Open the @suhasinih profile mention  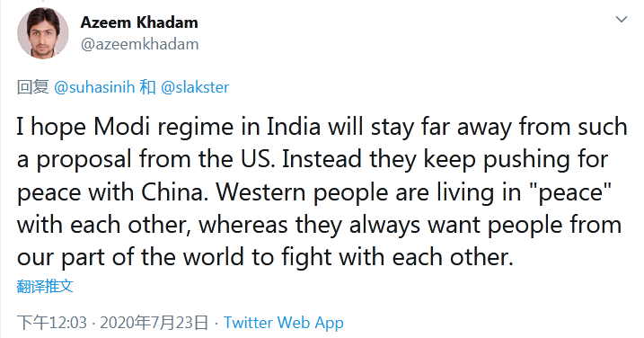(94, 87)
